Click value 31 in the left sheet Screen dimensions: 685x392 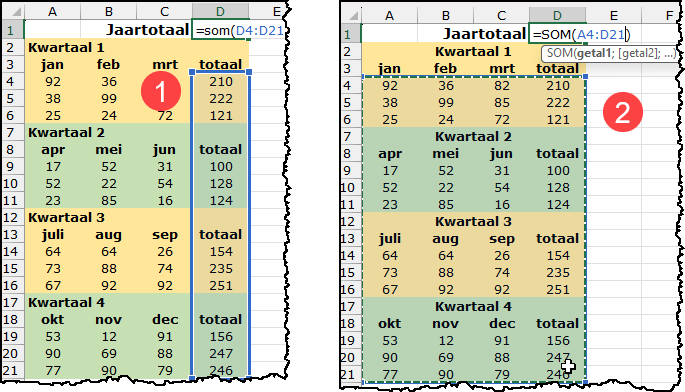165,167
